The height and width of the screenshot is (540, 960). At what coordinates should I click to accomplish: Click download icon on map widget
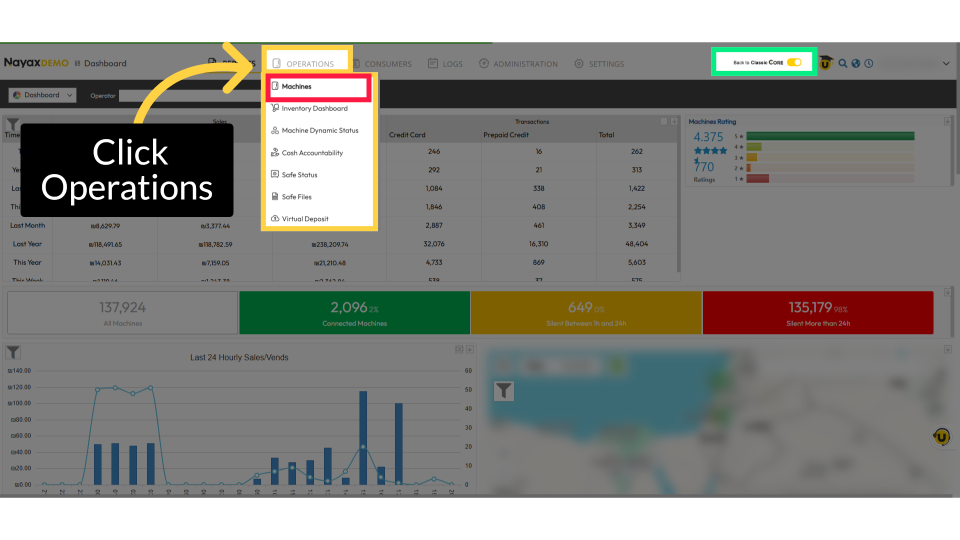tap(947, 350)
